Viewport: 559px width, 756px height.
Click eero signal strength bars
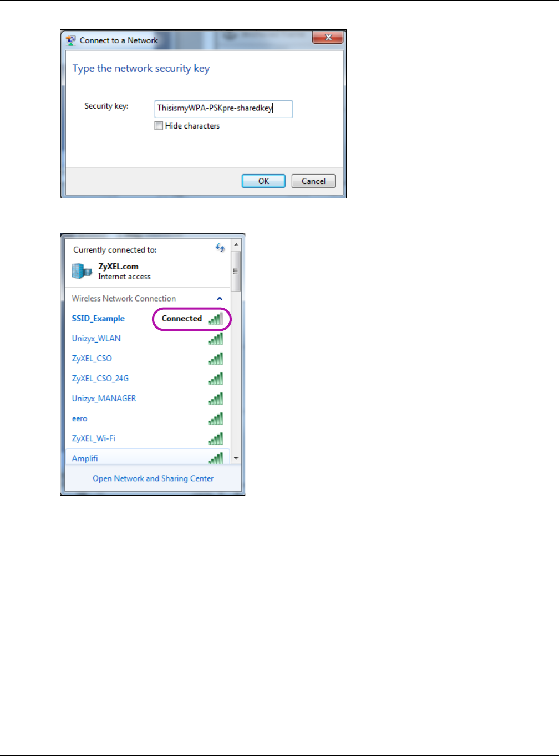[216, 418]
